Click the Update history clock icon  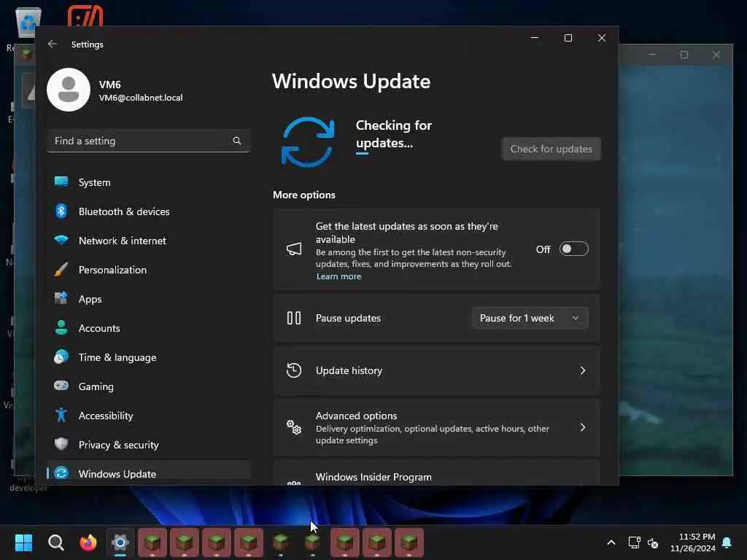point(294,370)
